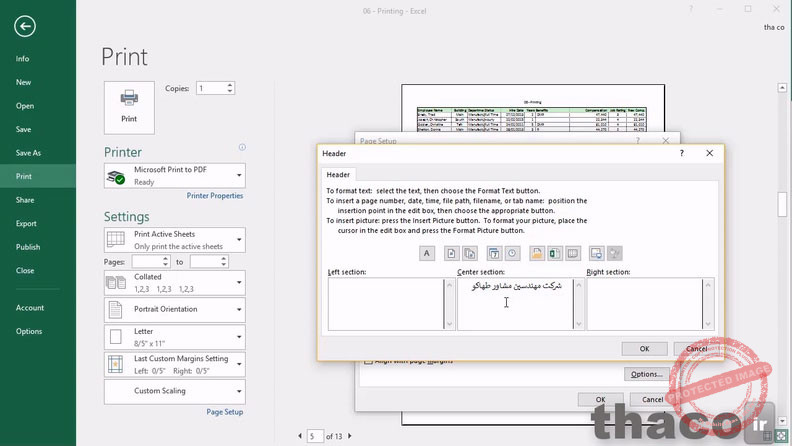This screenshot has height=446, width=792.
Task: Select the Header tab in dialog
Action: click(338, 175)
